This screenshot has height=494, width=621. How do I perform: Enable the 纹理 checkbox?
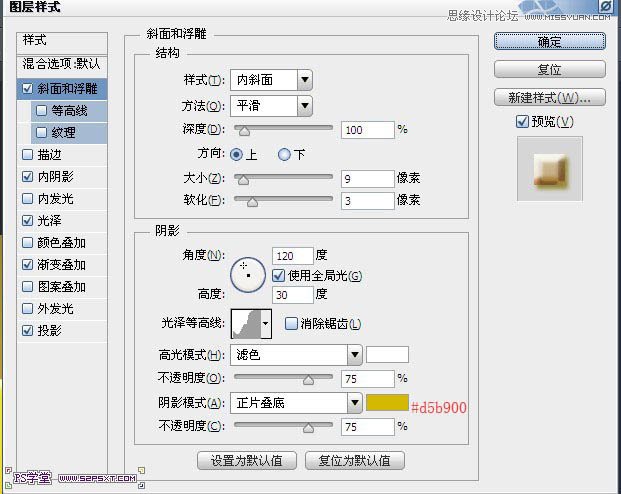(42, 132)
